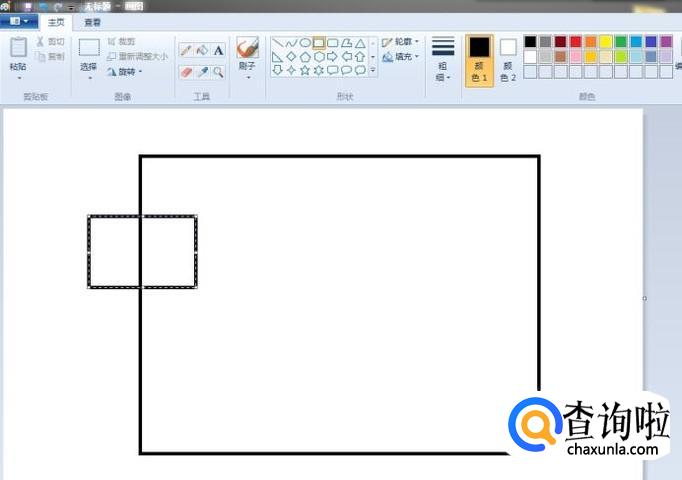Image resolution: width=682 pixels, height=480 pixels.
Task: Select the Color picker eyedropper tool
Action: click(x=202, y=72)
